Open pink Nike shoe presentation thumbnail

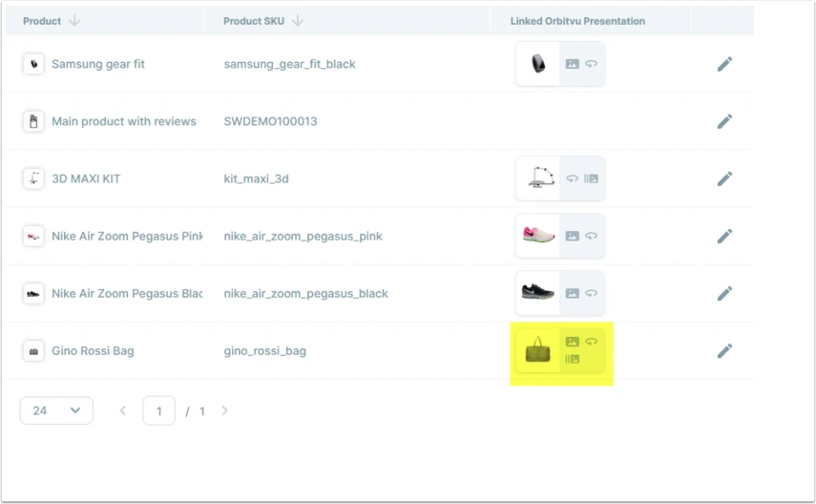pos(538,235)
